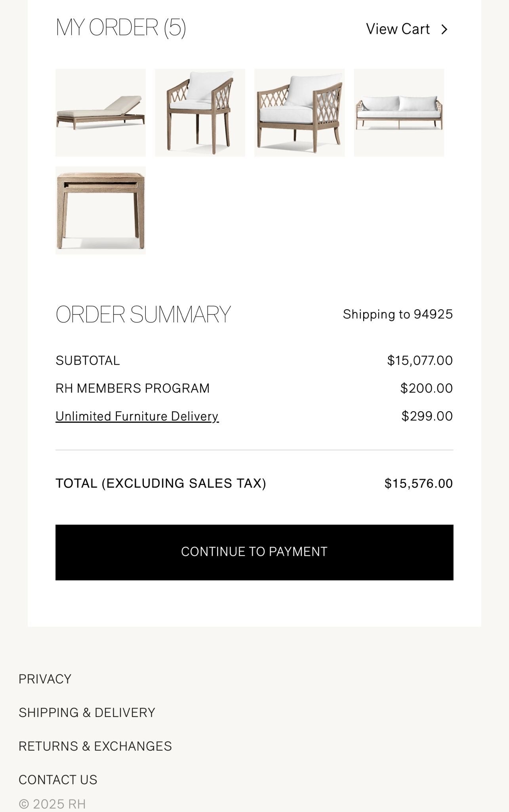Screen dimensions: 509x812
Task: Click the Unlimited Furniture Delivery link
Action: [137, 416]
